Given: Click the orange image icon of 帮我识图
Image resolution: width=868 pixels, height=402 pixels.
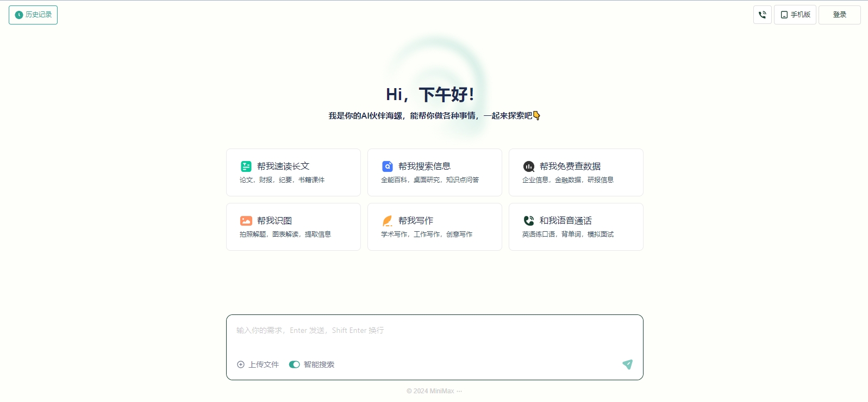Looking at the screenshot, I should tap(246, 221).
